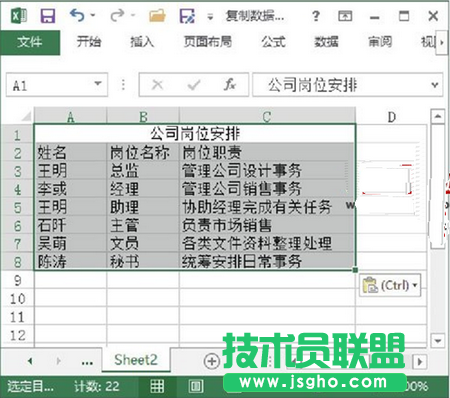
Task: Click the 计数: 22 status bar entry
Action: 97,386
